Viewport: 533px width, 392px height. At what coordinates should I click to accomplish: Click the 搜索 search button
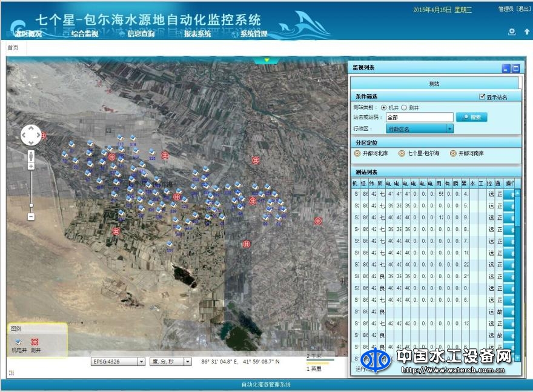point(472,118)
